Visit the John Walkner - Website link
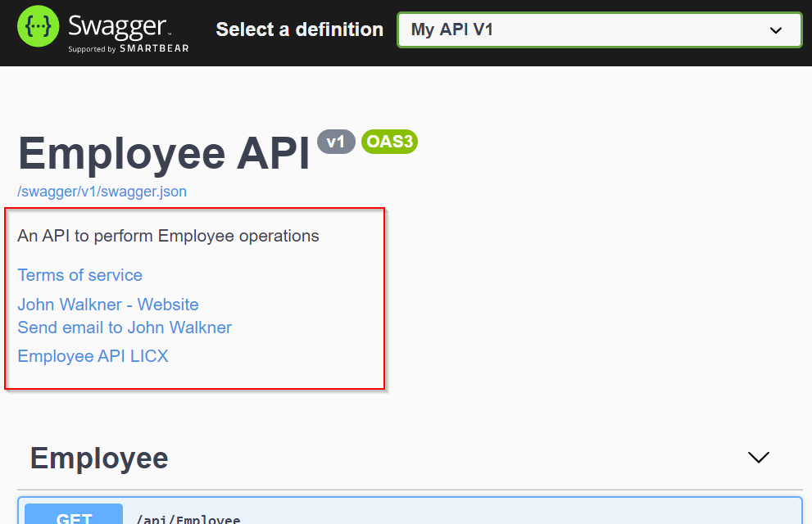 (x=108, y=305)
